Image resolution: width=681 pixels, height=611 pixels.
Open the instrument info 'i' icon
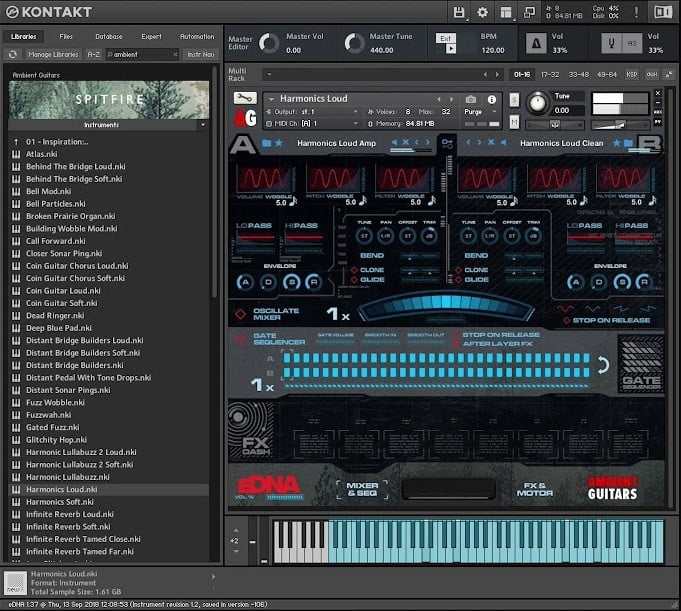[491, 99]
